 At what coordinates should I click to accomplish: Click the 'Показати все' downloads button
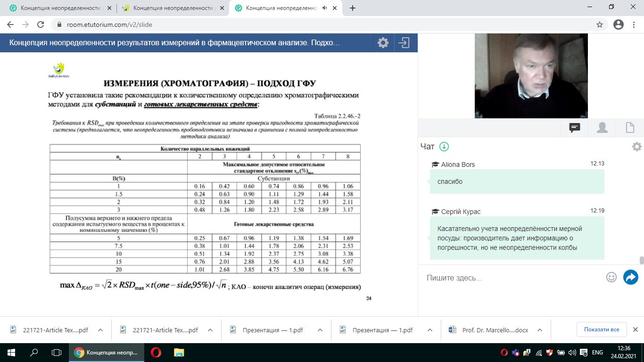click(x=601, y=329)
